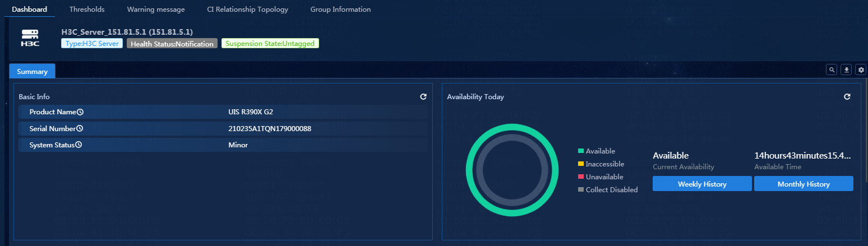Click the green availability donut ring
This screenshot has width=868, height=246.
click(513, 127)
